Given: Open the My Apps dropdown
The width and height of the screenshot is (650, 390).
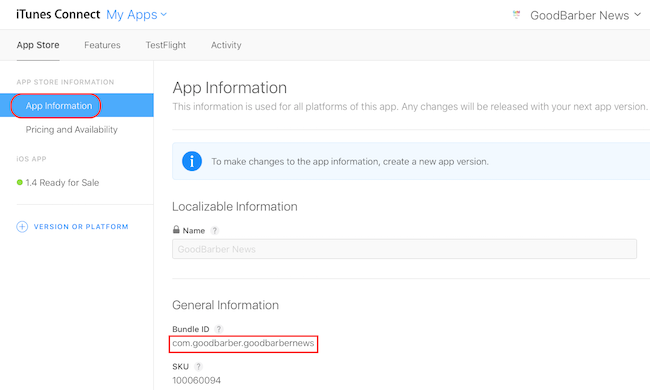Looking at the screenshot, I should point(136,15).
